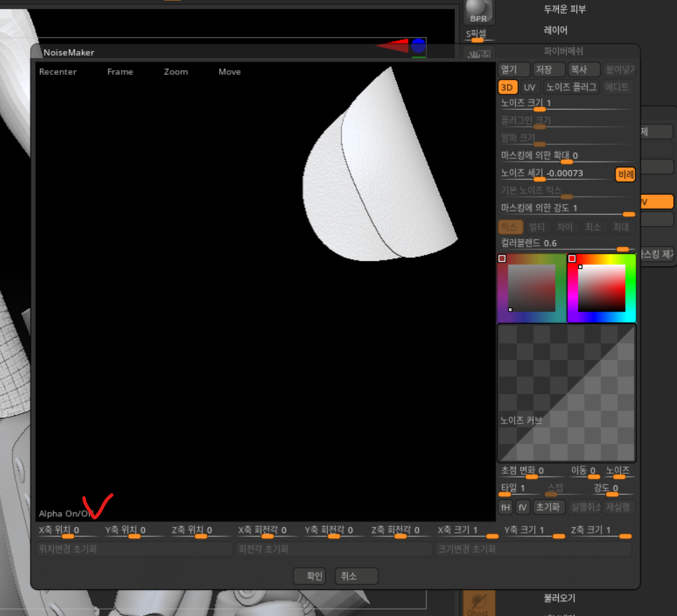The image size is (677, 616).
Task: Adjust the X축 회전각 slider
Action: (267, 532)
